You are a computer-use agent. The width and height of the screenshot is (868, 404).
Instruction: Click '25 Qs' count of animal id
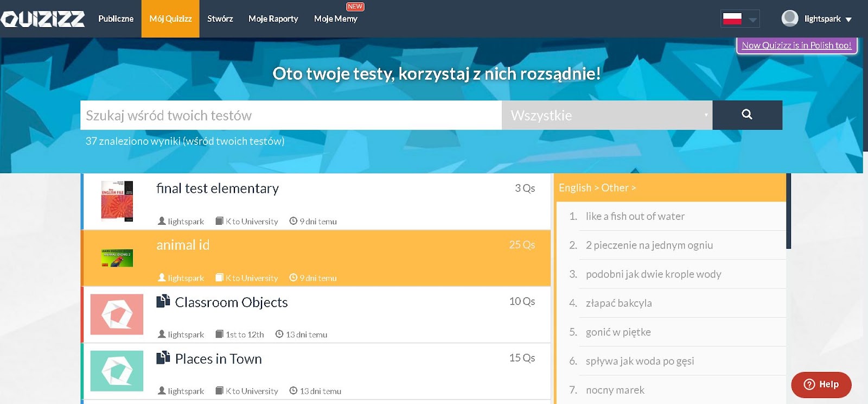522,245
